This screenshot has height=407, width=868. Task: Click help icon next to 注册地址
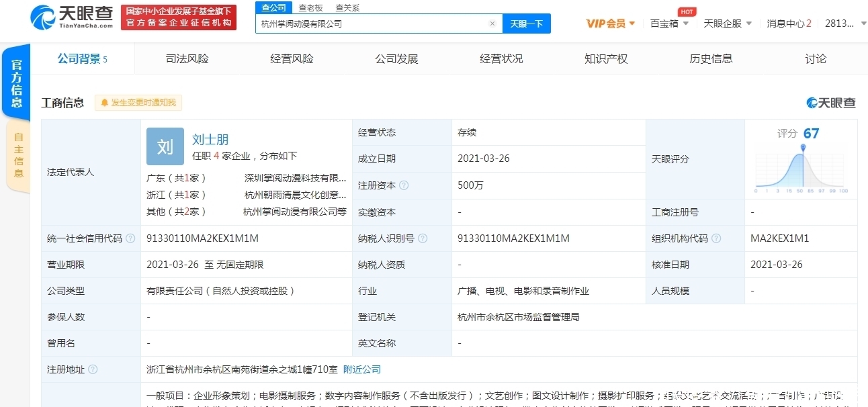pyautogui.click(x=93, y=369)
